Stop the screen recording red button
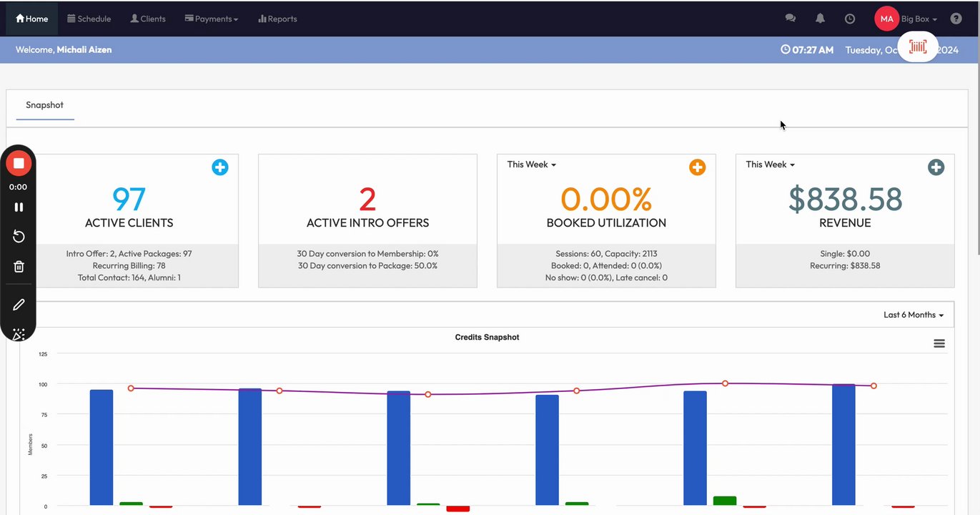The height and width of the screenshot is (515, 980). 19,163
